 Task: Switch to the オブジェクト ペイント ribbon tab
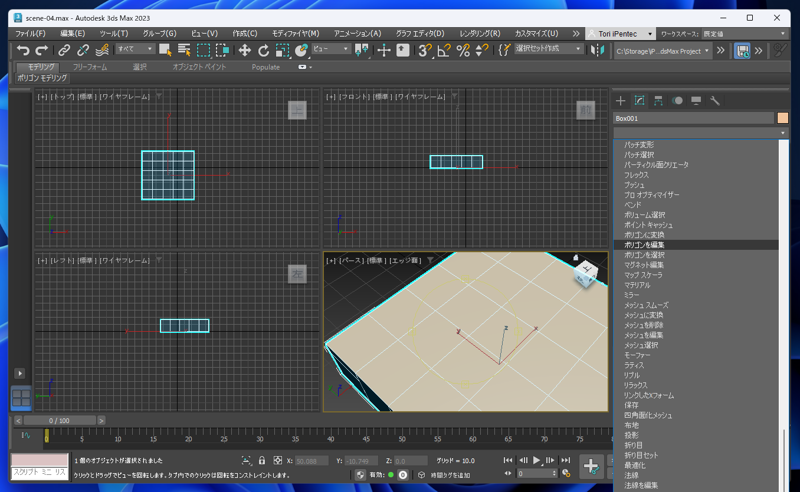point(199,67)
